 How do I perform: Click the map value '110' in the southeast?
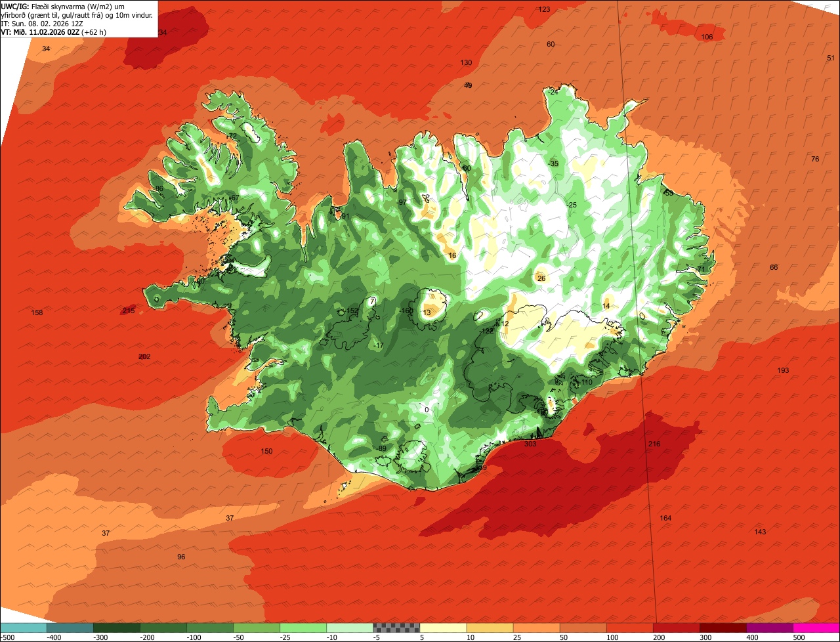[587, 383]
